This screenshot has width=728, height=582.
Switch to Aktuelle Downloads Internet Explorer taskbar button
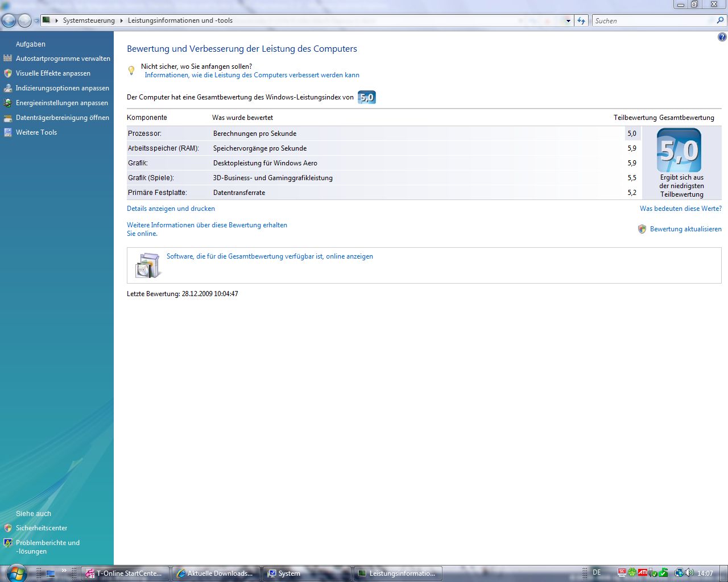[216, 573]
